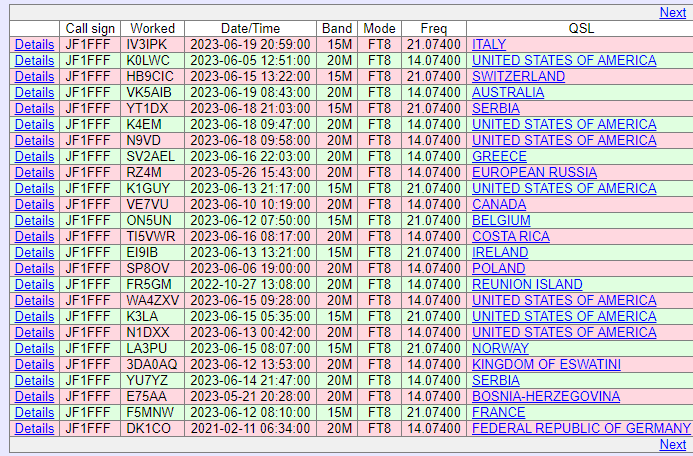The height and width of the screenshot is (456, 693).
Task: Follow the USA link for K1GUY
Action: [564, 189]
